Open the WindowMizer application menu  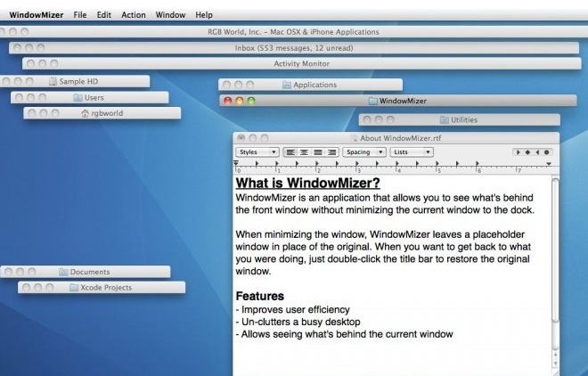[x=37, y=15]
